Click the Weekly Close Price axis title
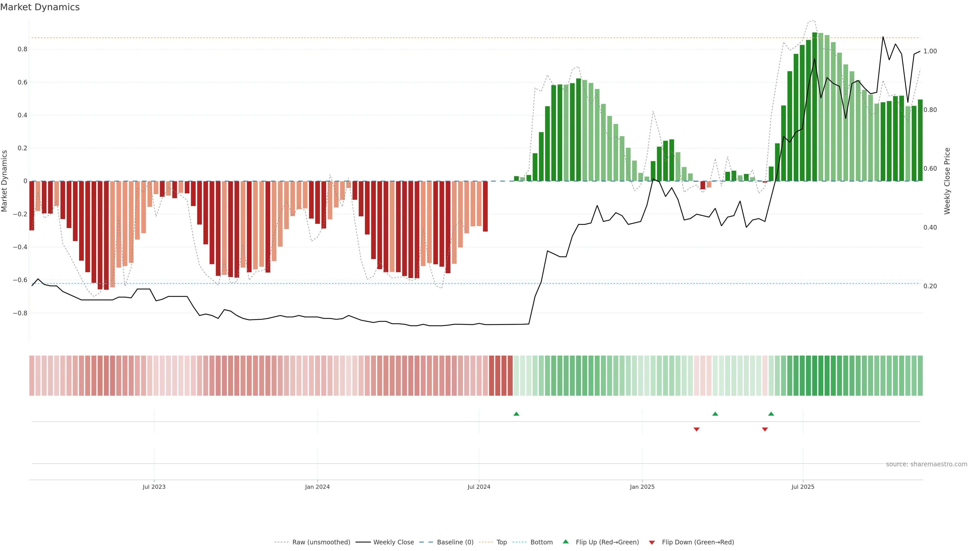This screenshot has height=551, width=980. [x=947, y=181]
